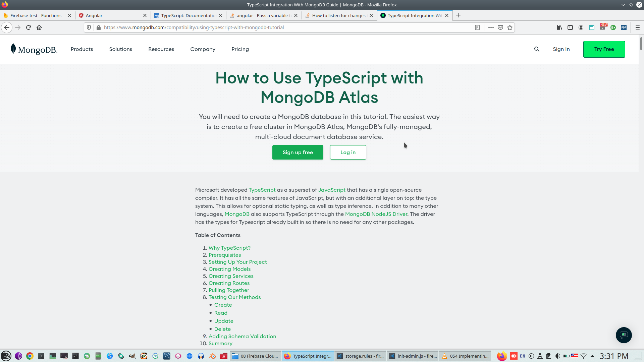
Task: Open the chat support bubble icon
Action: point(624,335)
